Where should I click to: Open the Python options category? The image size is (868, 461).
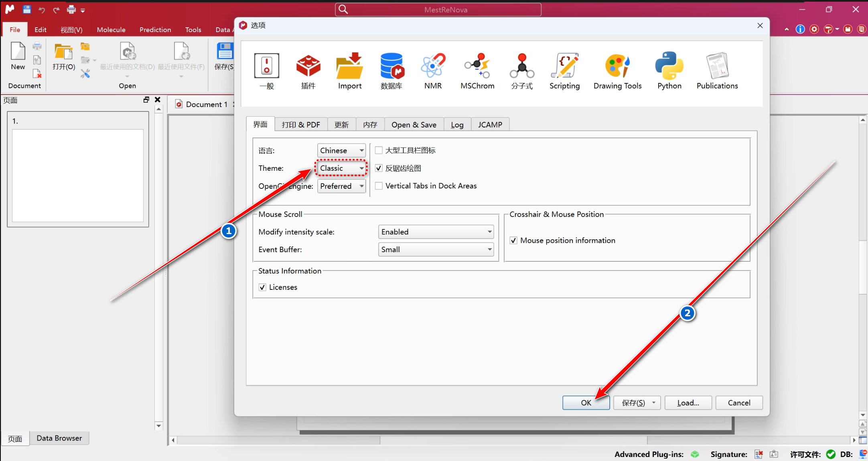pyautogui.click(x=669, y=71)
